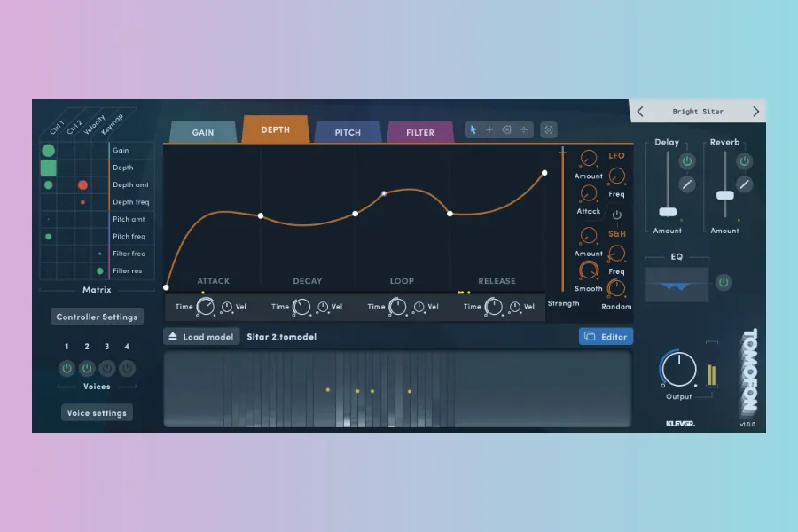Select the pointer tool in envelope toolbar

tap(473, 129)
